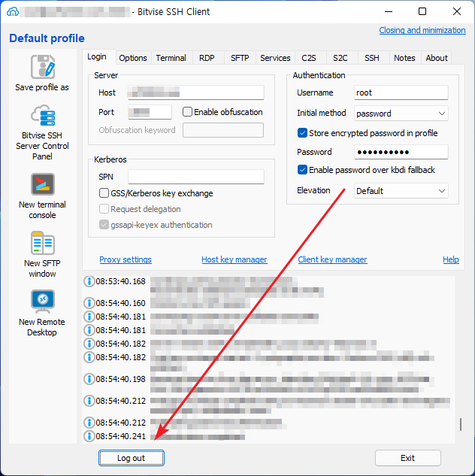
Task: Switch to the Options tab
Action: click(133, 58)
